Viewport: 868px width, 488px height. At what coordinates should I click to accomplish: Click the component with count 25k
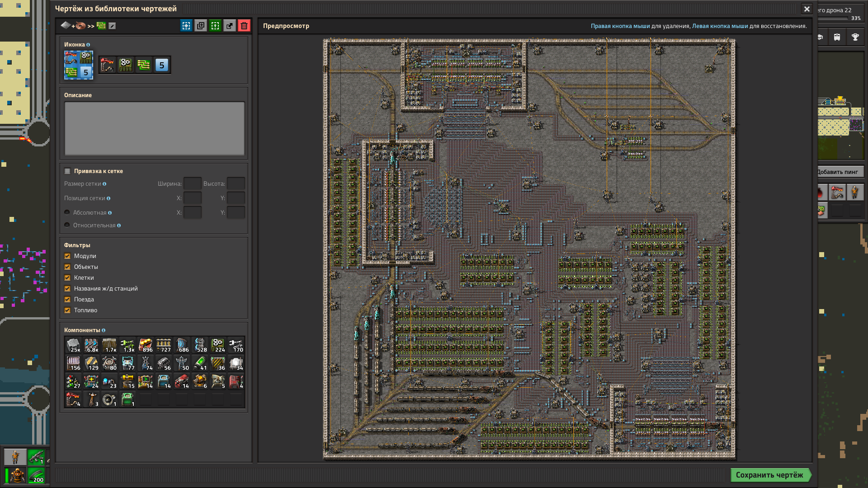click(73, 345)
